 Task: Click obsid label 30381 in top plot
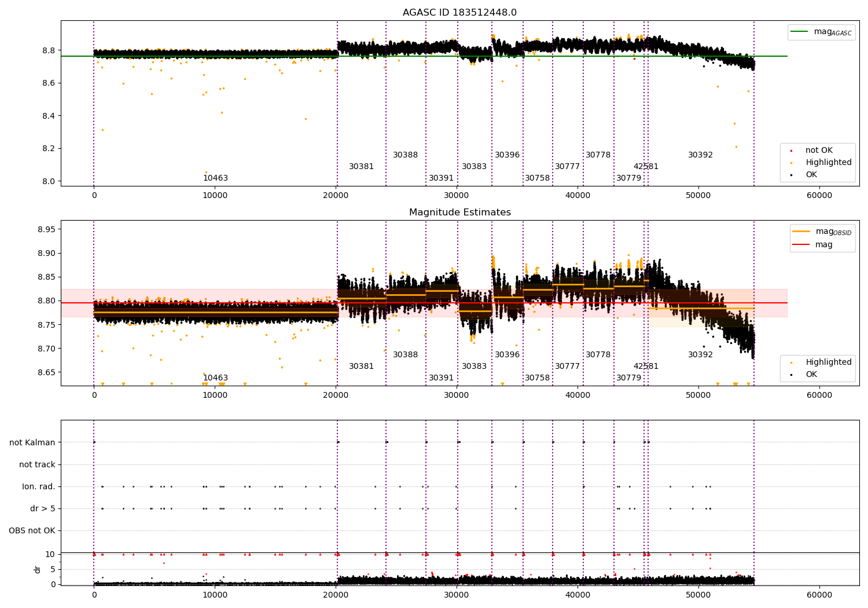tap(361, 167)
